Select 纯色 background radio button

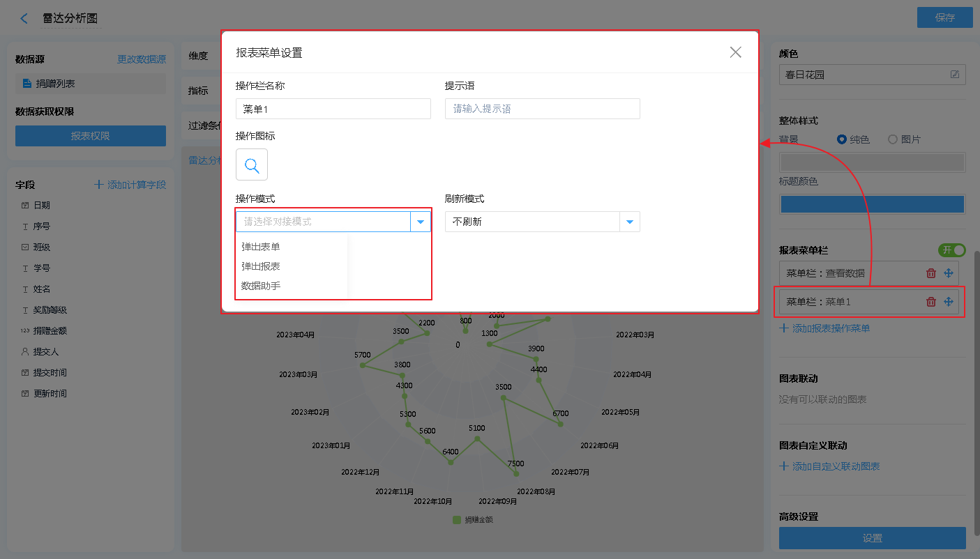coord(842,139)
